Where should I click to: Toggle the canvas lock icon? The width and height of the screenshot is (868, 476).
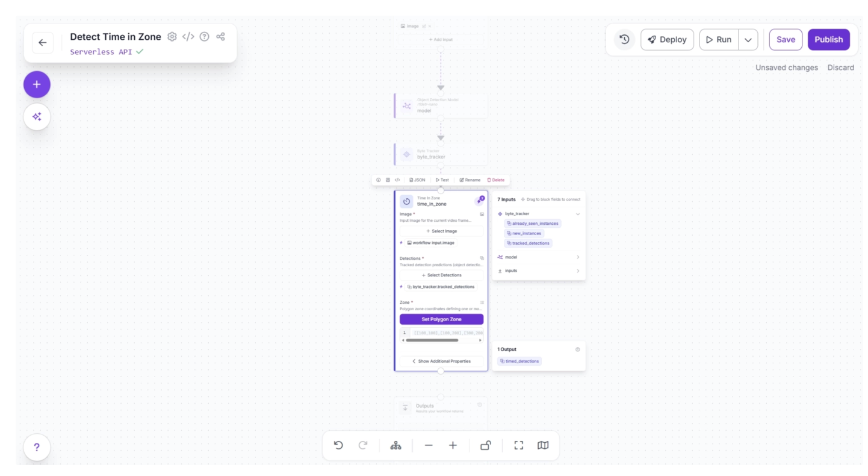click(485, 445)
